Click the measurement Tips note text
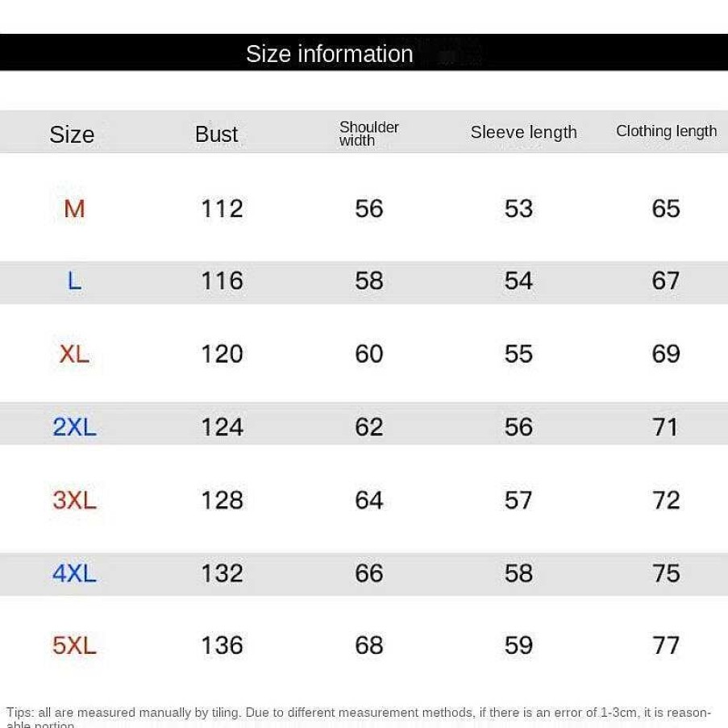Viewport: 728px width, 728px height. click(359, 717)
